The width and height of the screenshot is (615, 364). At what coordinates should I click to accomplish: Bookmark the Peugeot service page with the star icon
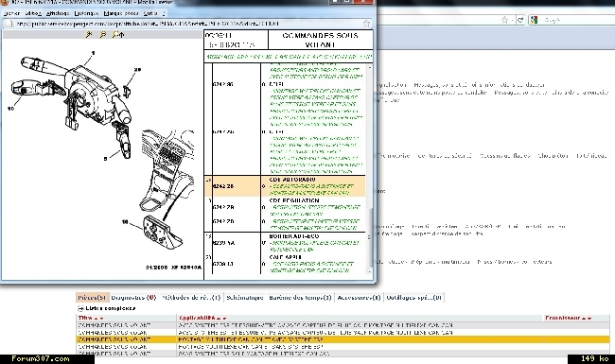click(x=366, y=24)
